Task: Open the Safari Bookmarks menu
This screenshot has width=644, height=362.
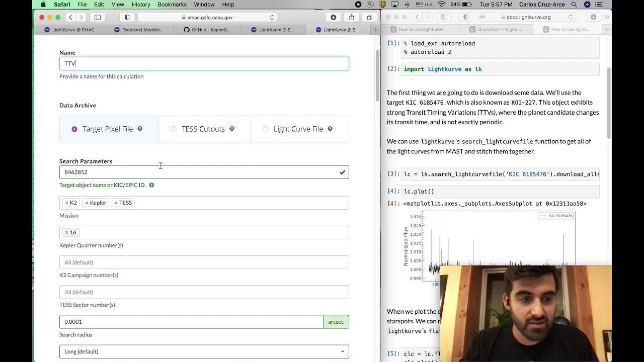Action: pyautogui.click(x=172, y=5)
